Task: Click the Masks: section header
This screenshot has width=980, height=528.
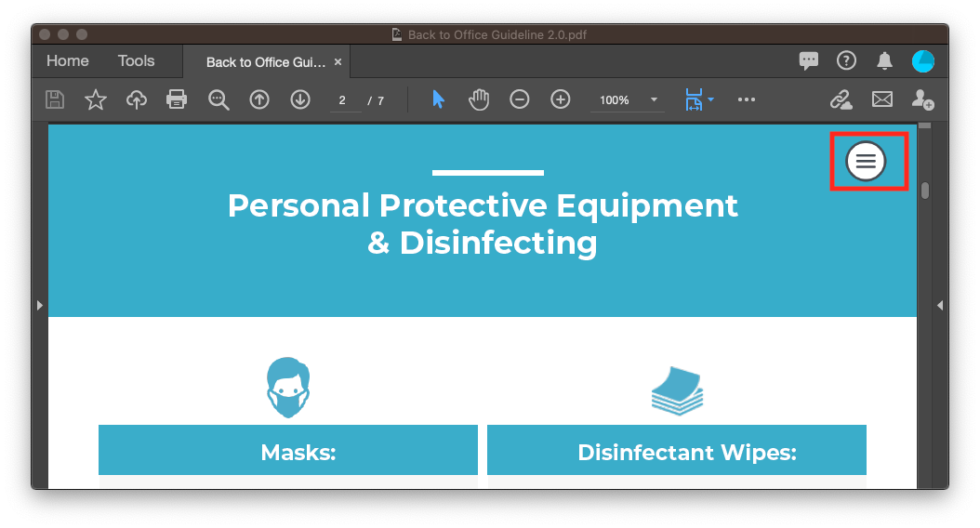Action: point(288,451)
